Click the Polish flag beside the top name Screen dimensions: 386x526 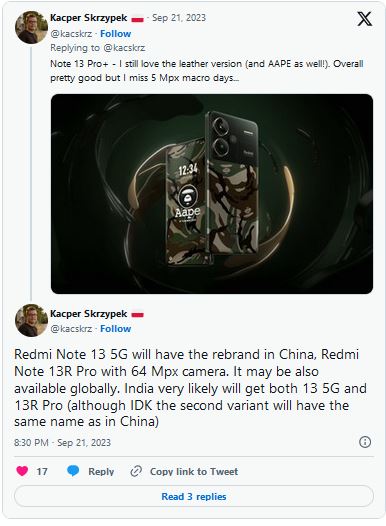(x=137, y=19)
